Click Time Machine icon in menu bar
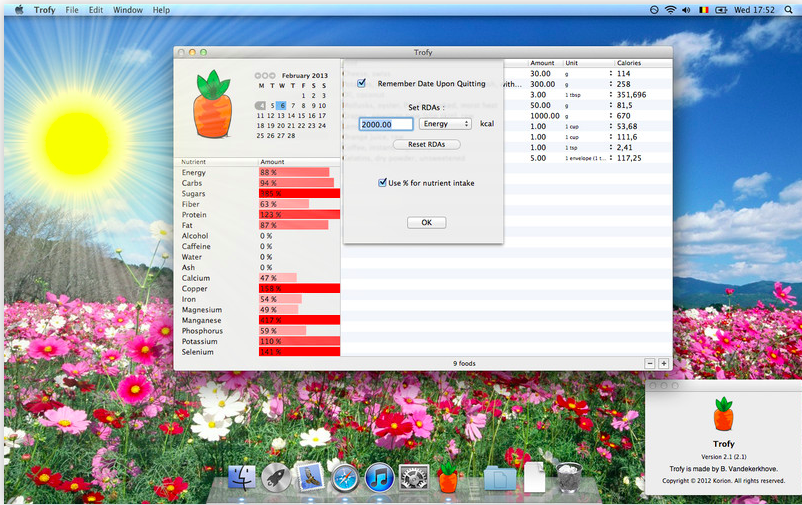Viewport: 802px width, 505px height. tap(654, 10)
